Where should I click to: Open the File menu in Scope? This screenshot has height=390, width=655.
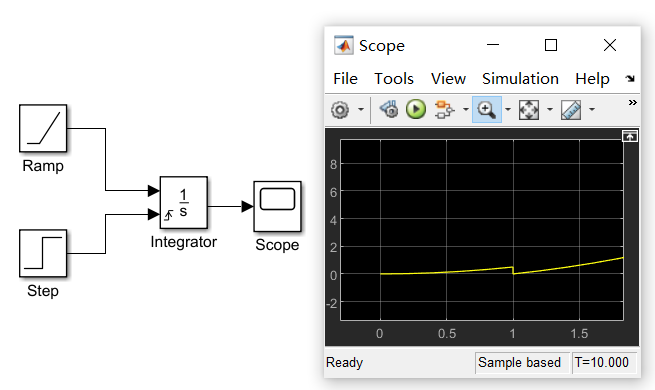[x=345, y=79]
